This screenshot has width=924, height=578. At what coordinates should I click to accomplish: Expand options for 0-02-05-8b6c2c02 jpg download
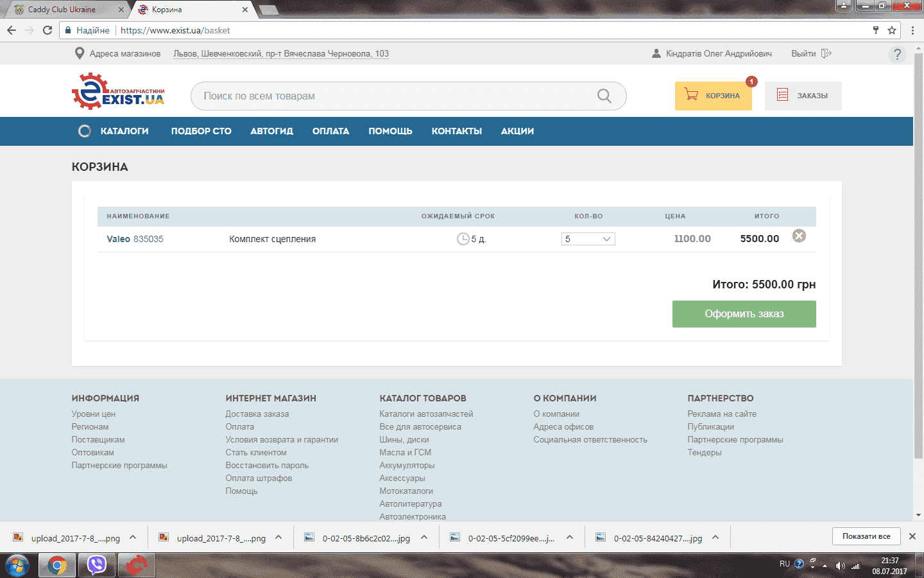click(x=424, y=538)
